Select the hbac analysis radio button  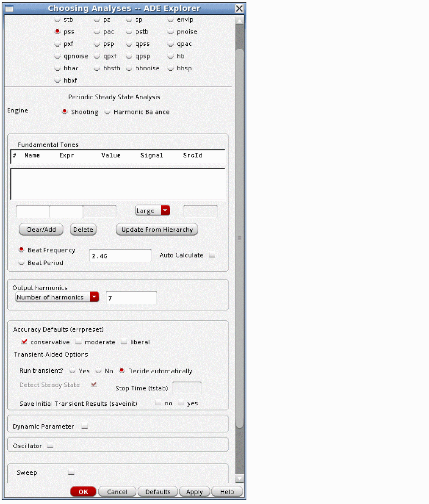point(58,68)
